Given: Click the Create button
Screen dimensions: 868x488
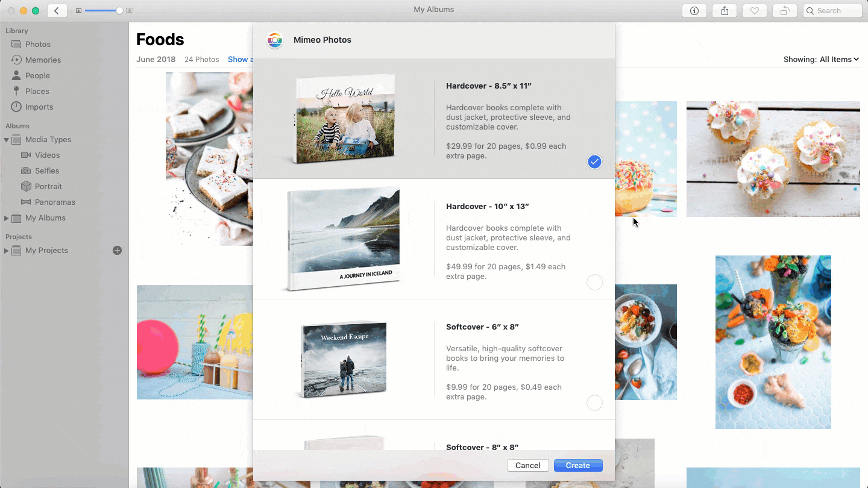Looking at the screenshot, I should pyautogui.click(x=578, y=465).
